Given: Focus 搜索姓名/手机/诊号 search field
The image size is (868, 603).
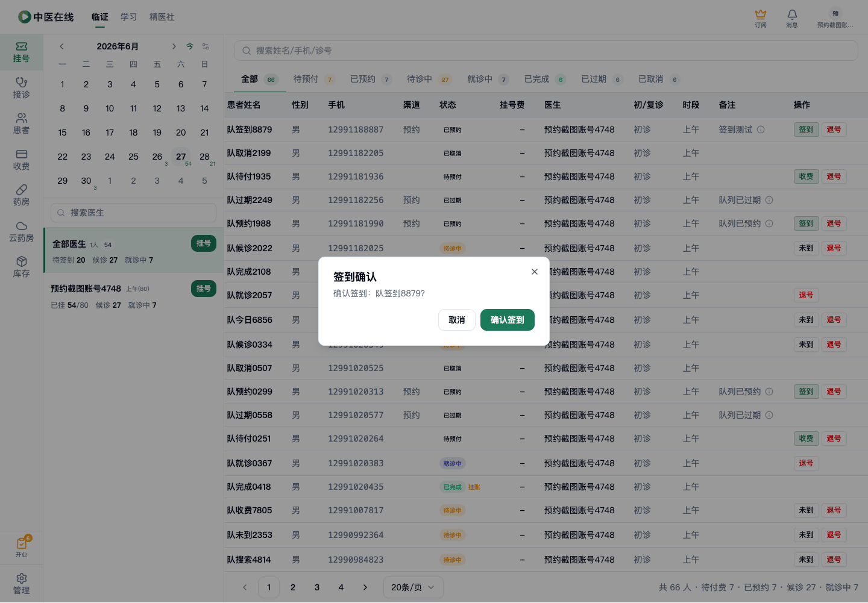Looking at the screenshot, I should click(x=546, y=51).
